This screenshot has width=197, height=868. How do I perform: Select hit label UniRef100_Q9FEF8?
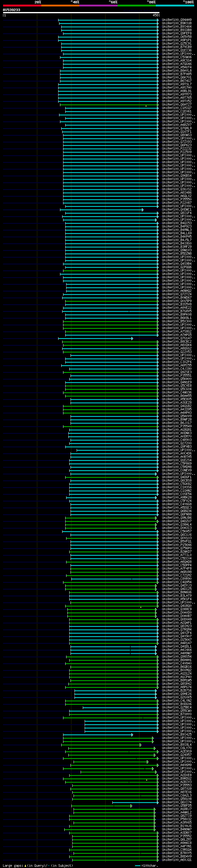[x=177, y=33]
